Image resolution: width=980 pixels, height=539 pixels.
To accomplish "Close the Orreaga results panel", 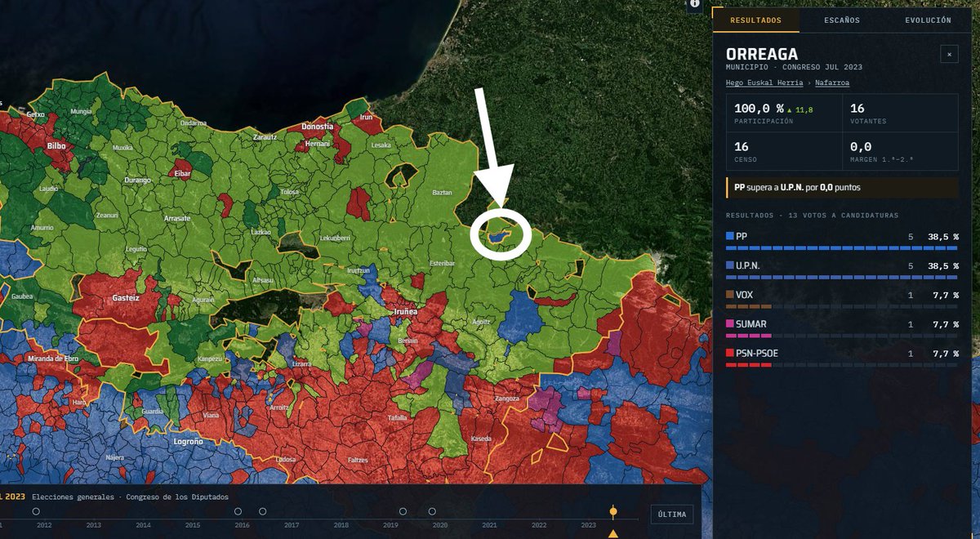I will pos(949,55).
